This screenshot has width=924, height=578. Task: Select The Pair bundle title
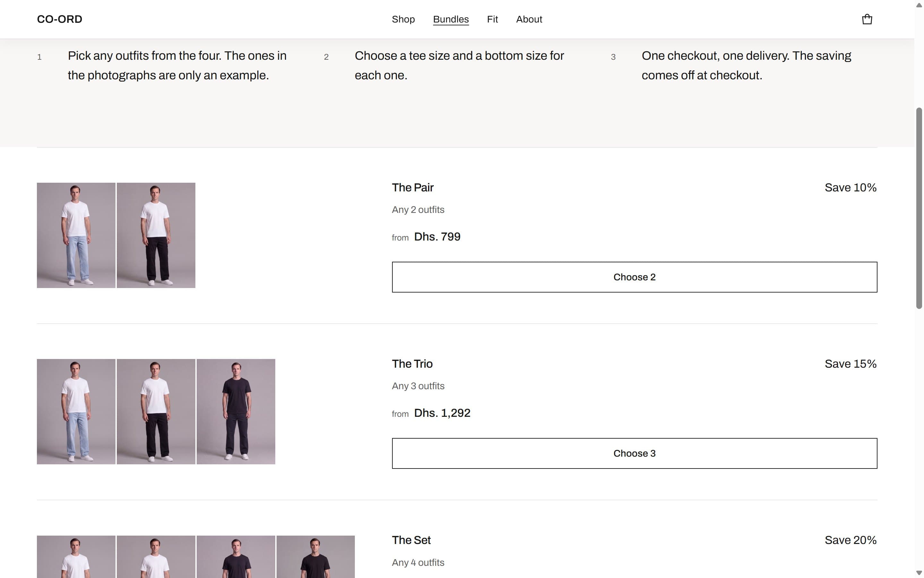coord(413,188)
